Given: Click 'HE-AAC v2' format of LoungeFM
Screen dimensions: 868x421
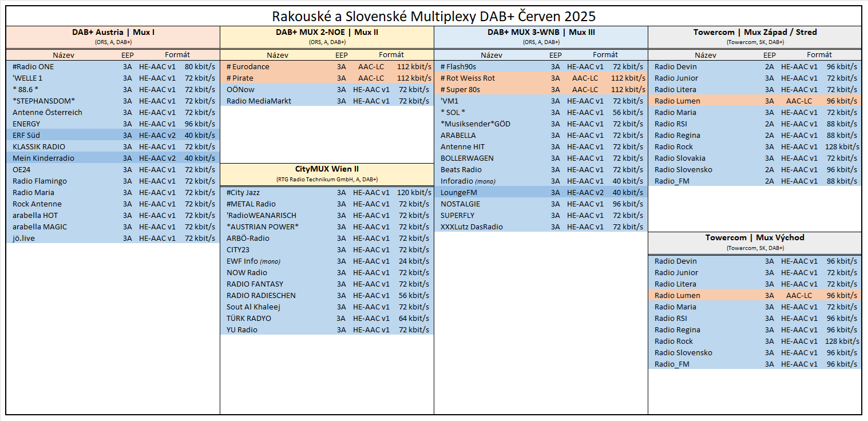Looking at the screenshot, I should (x=585, y=192).
